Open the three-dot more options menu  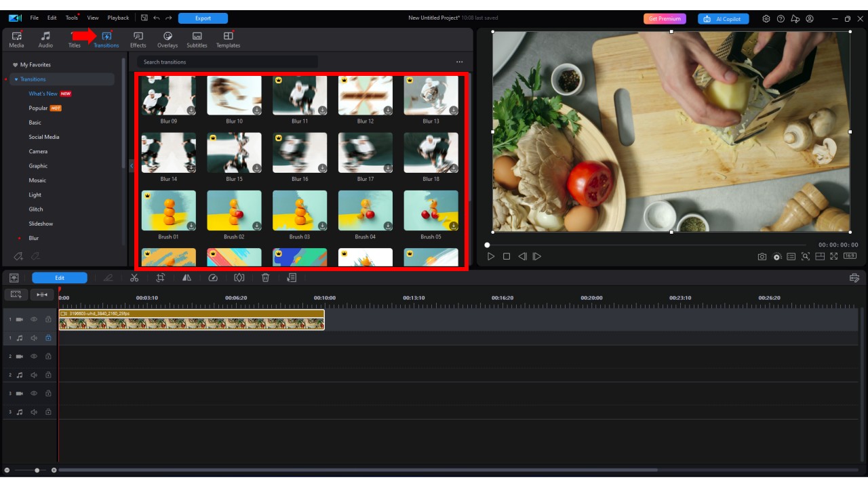pos(459,62)
